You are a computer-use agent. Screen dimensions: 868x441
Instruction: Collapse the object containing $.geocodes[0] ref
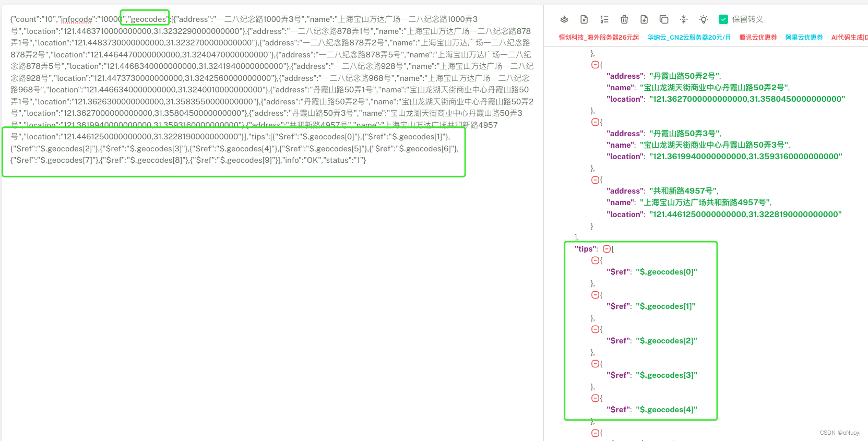point(595,260)
